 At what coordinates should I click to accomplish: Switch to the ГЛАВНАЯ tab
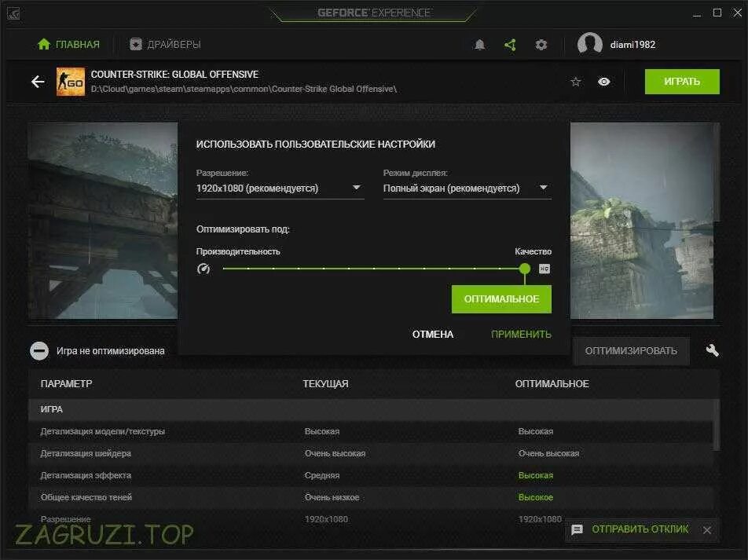coord(68,44)
